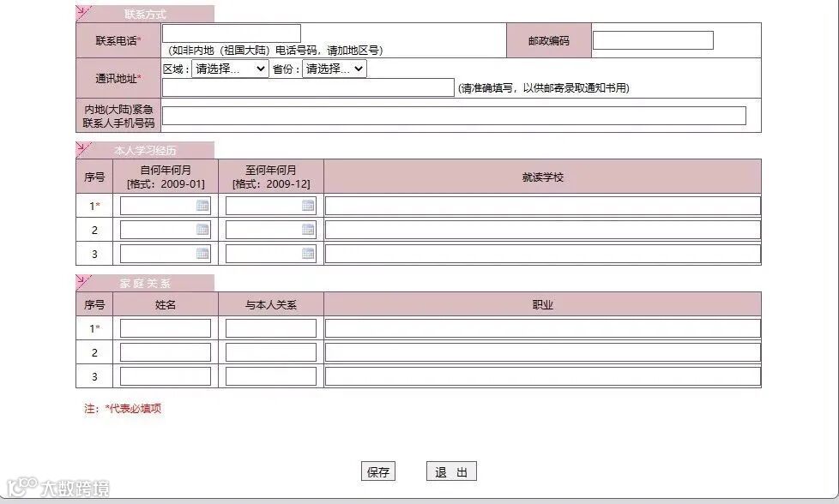Click the 保存 button
The width and height of the screenshot is (839, 504).
point(378,471)
